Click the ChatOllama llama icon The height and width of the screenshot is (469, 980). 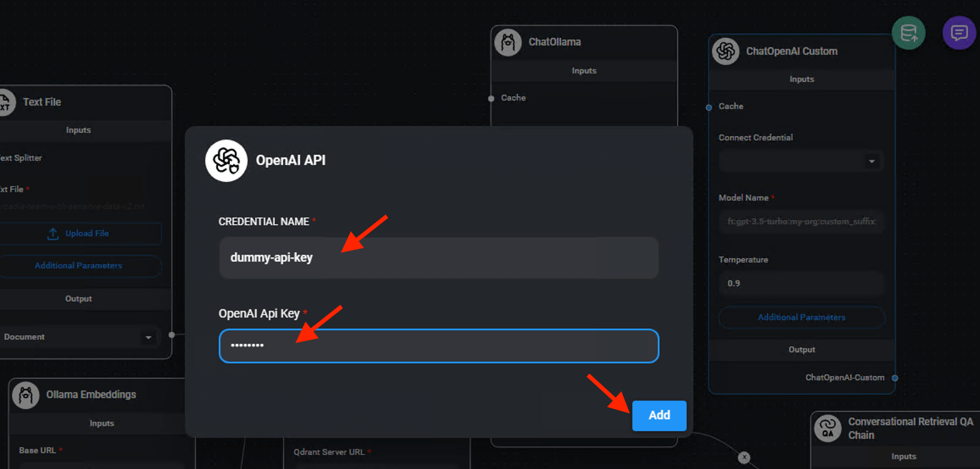[x=508, y=42]
